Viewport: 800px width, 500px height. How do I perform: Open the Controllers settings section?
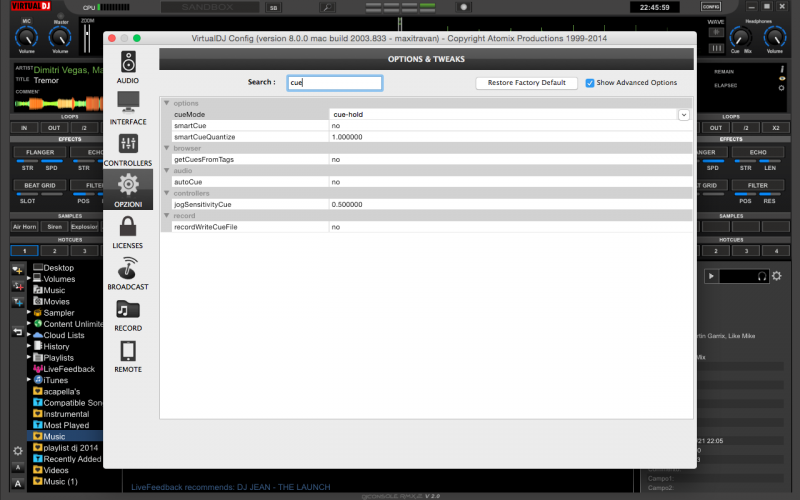tap(128, 149)
